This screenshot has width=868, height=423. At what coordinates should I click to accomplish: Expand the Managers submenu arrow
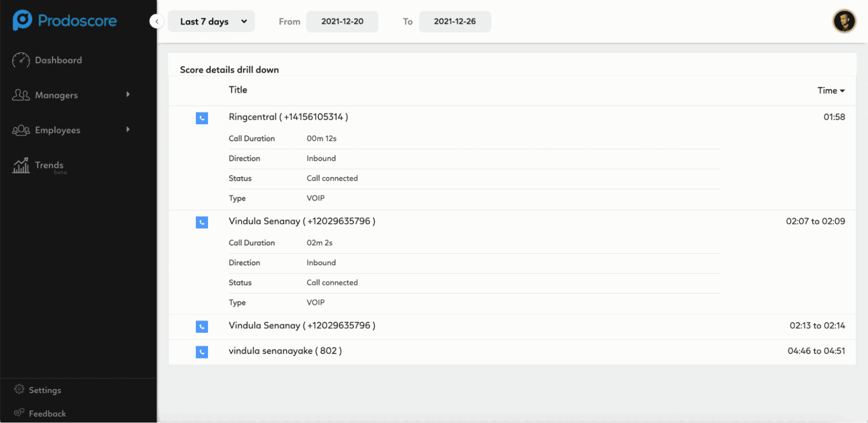point(128,94)
